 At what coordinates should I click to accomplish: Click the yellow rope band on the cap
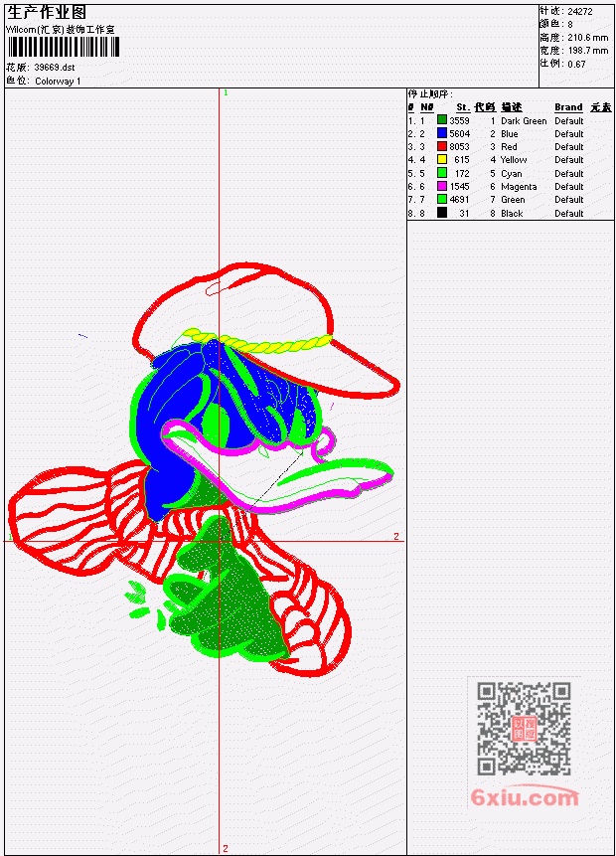(257, 342)
